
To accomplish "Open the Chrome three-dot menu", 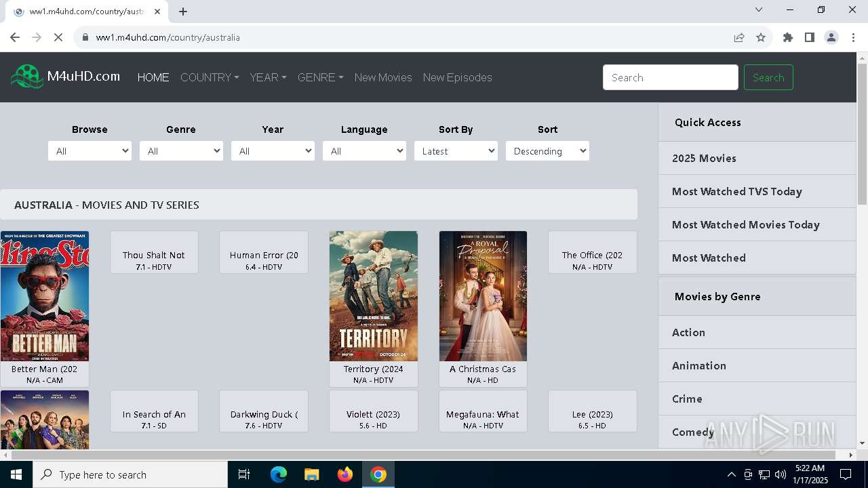I will pyautogui.click(x=853, y=37).
